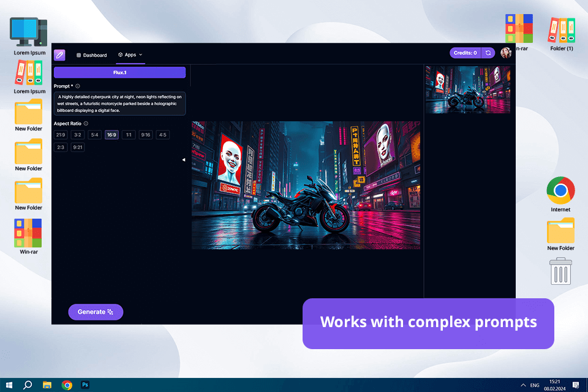This screenshot has height=392, width=588.
Task: Select the history thumbnail in right panel
Action: [x=467, y=89]
